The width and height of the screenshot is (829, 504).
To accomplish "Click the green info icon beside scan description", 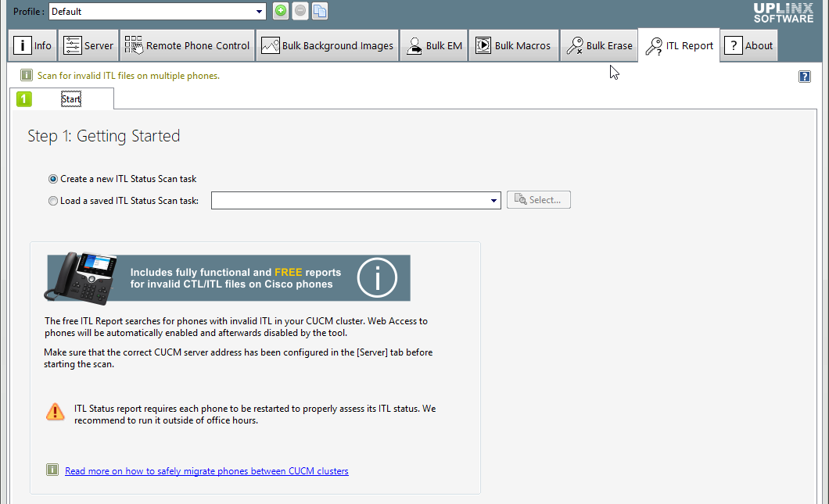I will point(27,76).
